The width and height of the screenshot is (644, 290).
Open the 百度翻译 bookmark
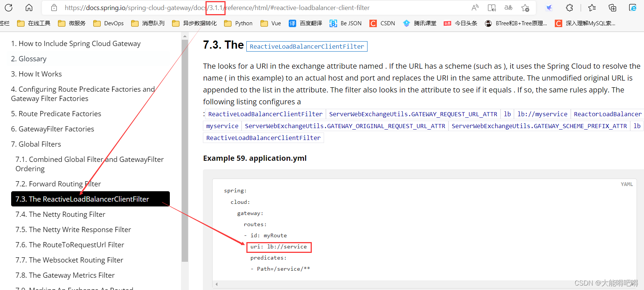coord(305,23)
